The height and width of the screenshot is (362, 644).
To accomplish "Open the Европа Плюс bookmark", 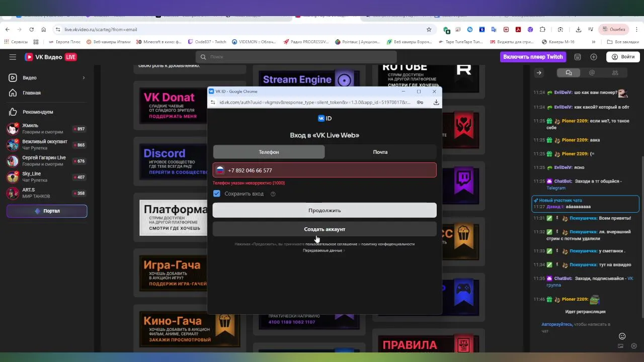I will (x=64, y=42).
